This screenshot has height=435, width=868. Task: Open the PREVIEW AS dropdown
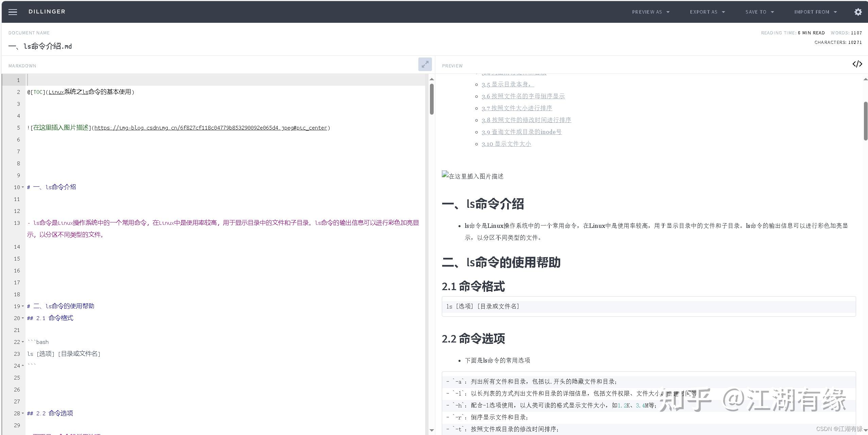coord(650,12)
